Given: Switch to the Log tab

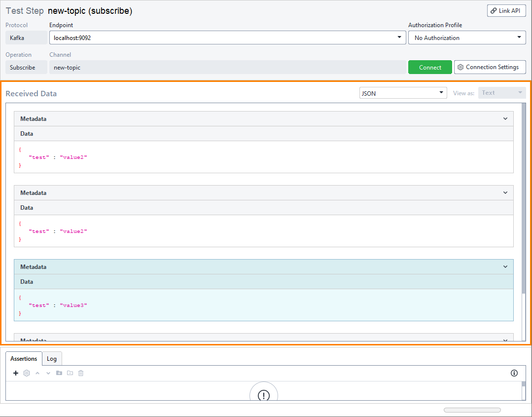Looking at the screenshot, I should (x=52, y=359).
